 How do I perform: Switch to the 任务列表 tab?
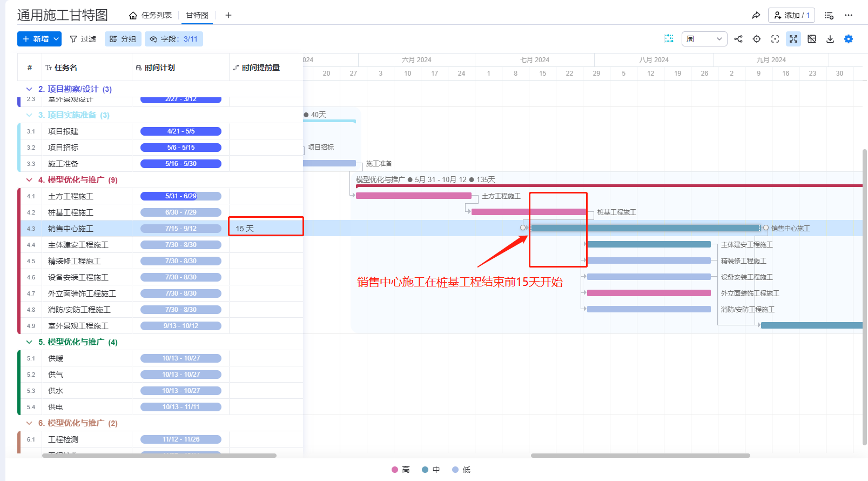(x=156, y=15)
